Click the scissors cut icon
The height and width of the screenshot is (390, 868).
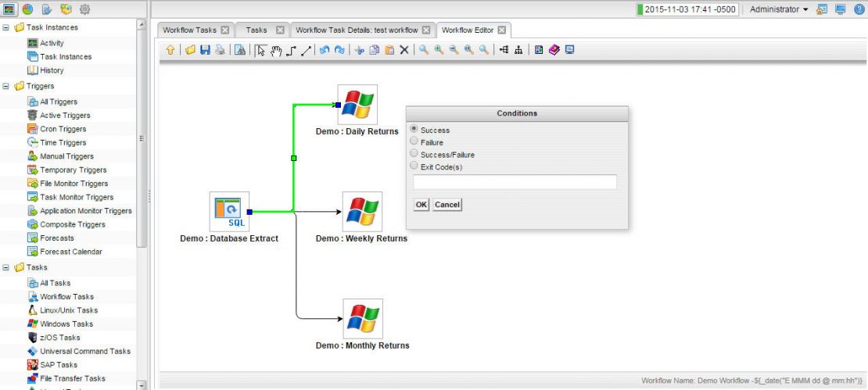tap(359, 50)
